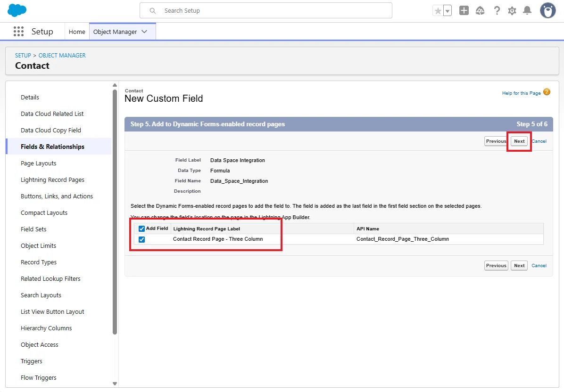The width and height of the screenshot is (564, 392).
Task: Click the sidebar scrollbar thumb
Action: (x=115, y=212)
